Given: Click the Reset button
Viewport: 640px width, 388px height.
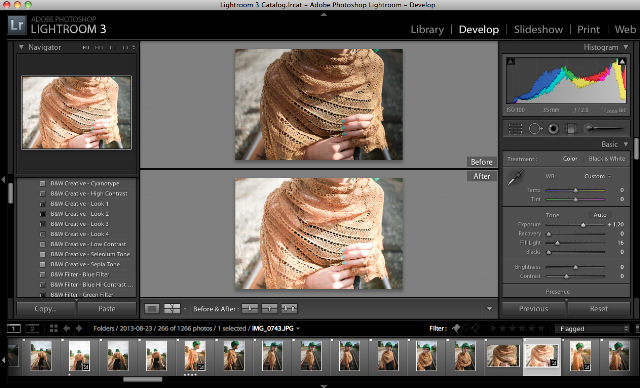Looking at the screenshot, I should (598, 309).
